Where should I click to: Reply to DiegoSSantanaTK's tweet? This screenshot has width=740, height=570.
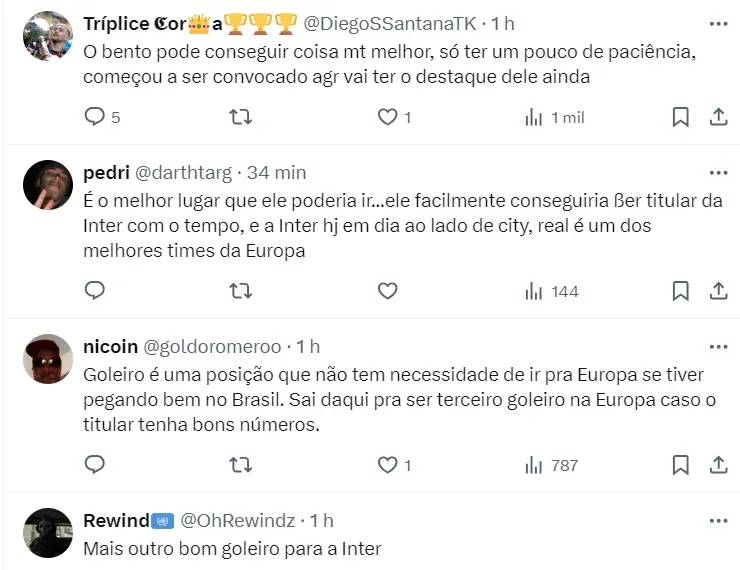95,117
